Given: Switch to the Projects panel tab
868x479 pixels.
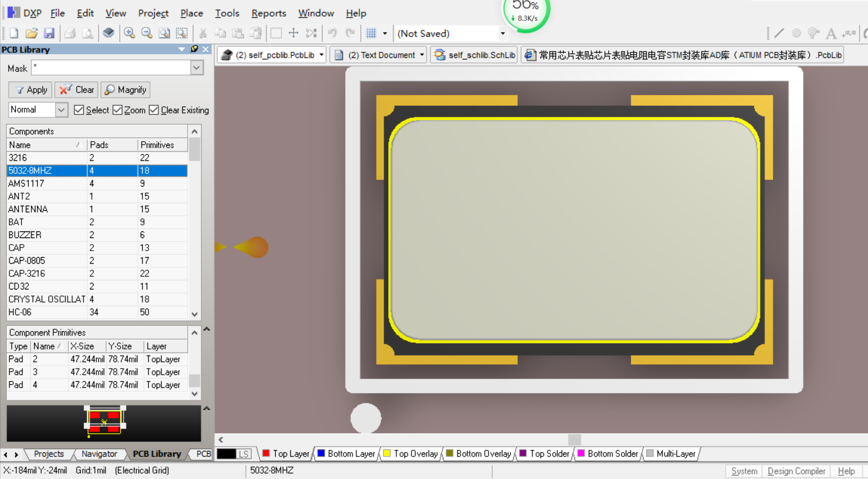Looking at the screenshot, I should [x=48, y=454].
